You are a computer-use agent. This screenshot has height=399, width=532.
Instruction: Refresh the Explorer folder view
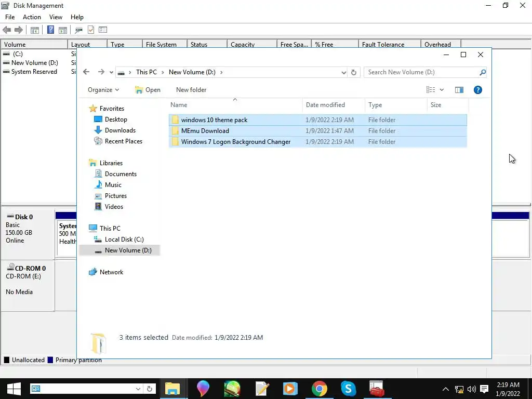353,72
